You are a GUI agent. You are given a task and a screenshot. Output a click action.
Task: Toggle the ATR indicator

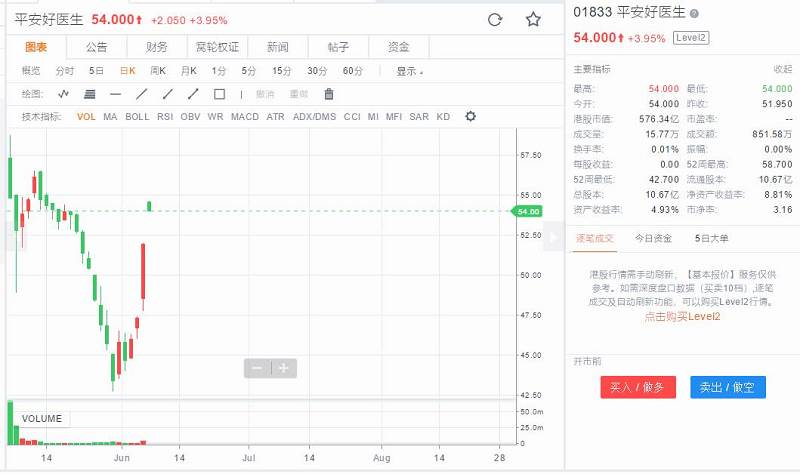click(276, 117)
